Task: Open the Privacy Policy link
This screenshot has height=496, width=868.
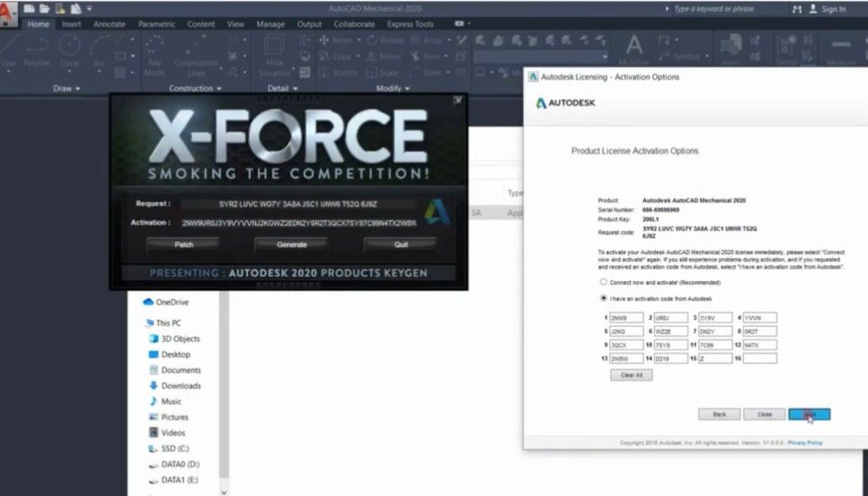Action: (x=805, y=443)
